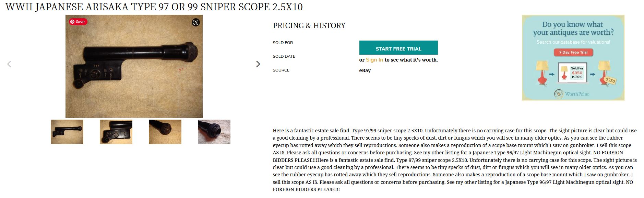Viewport: 644px width, 198px height.
Task: Click the WorthPoint logo in the ad
Action: [x=572, y=93]
